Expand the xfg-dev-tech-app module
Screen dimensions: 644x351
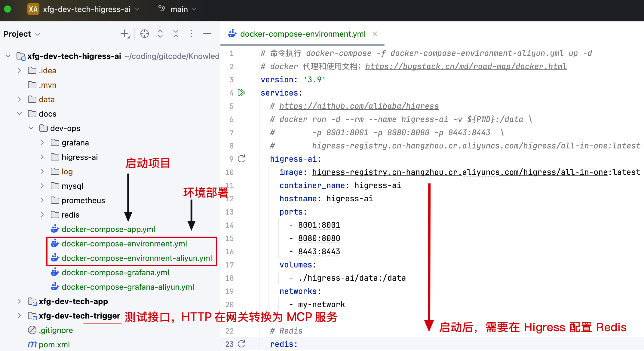pyautogui.click(x=19, y=301)
